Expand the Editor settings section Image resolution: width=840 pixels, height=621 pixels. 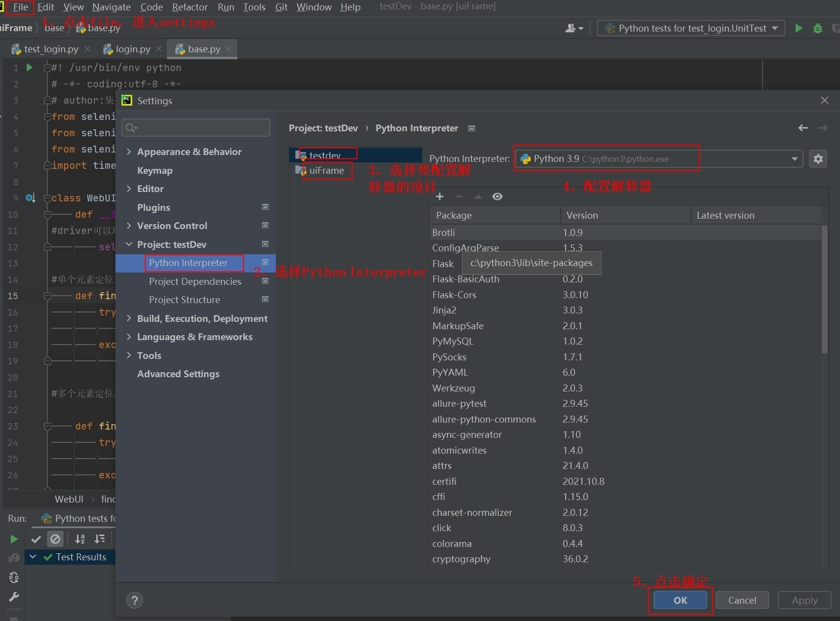pos(129,189)
